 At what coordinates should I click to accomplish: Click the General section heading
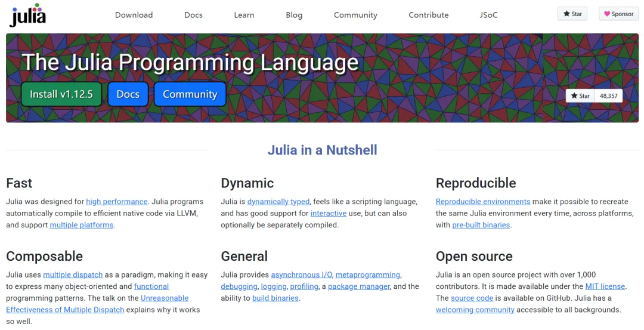point(244,256)
